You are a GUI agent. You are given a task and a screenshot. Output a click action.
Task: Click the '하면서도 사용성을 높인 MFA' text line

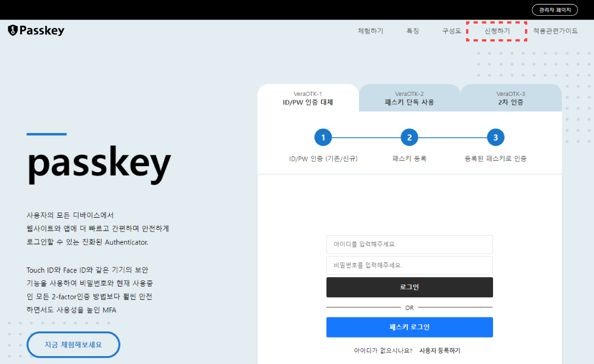(x=71, y=310)
